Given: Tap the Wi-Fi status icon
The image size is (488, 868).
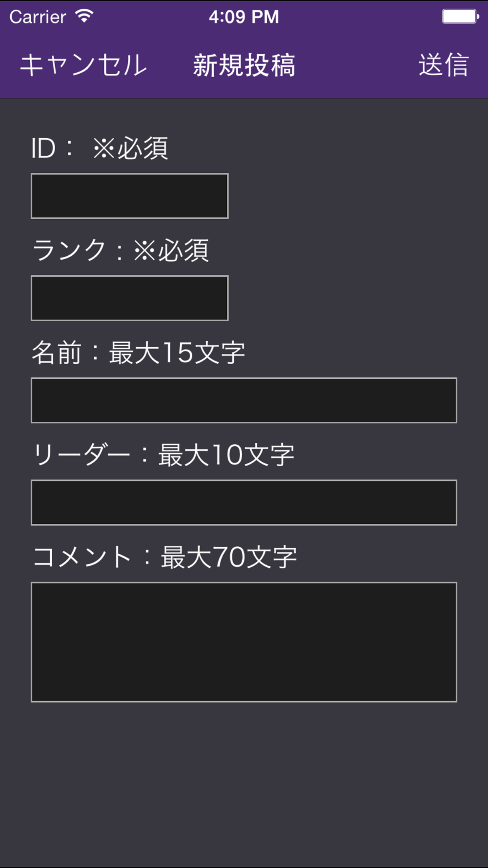Looking at the screenshot, I should click(84, 17).
